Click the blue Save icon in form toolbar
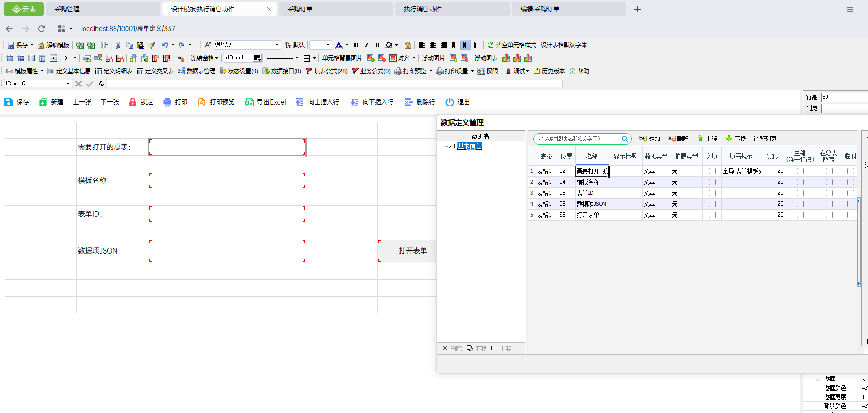This screenshot has width=868, height=413. pyautogui.click(x=8, y=102)
